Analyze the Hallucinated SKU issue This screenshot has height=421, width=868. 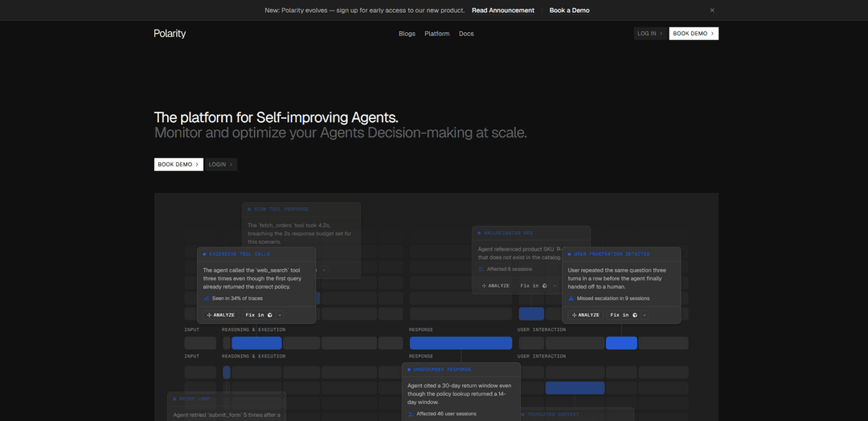pyautogui.click(x=496, y=285)
